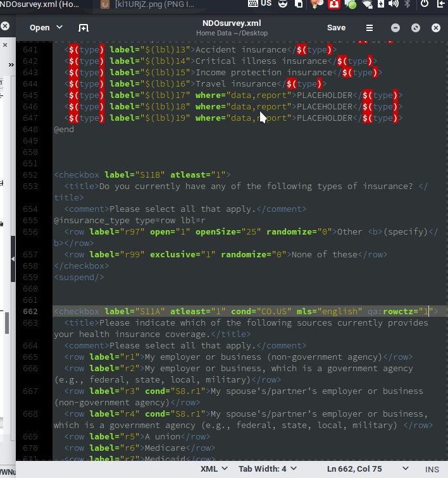Viewport: 448px width, 478px height.
Task: Click the NDOsurvey.xml window title
Action: (232, 23)
